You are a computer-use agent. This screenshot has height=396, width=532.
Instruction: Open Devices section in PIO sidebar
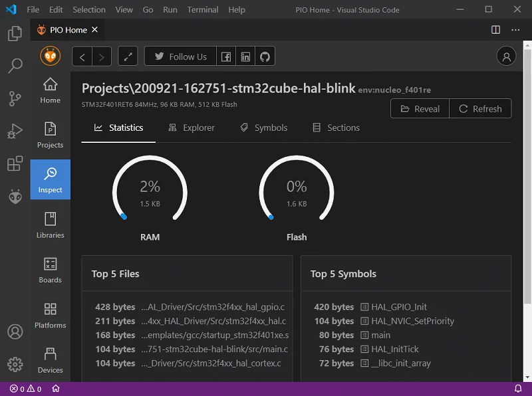point(51,360)
